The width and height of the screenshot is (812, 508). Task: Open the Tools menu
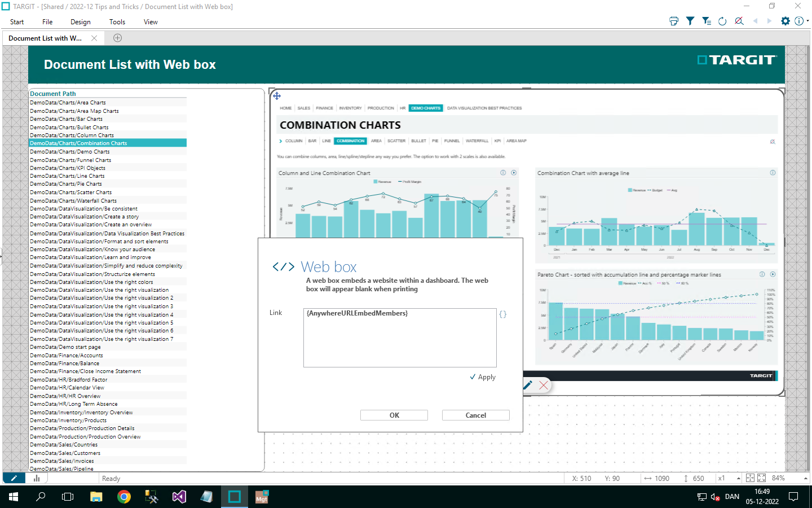(117, 22)
